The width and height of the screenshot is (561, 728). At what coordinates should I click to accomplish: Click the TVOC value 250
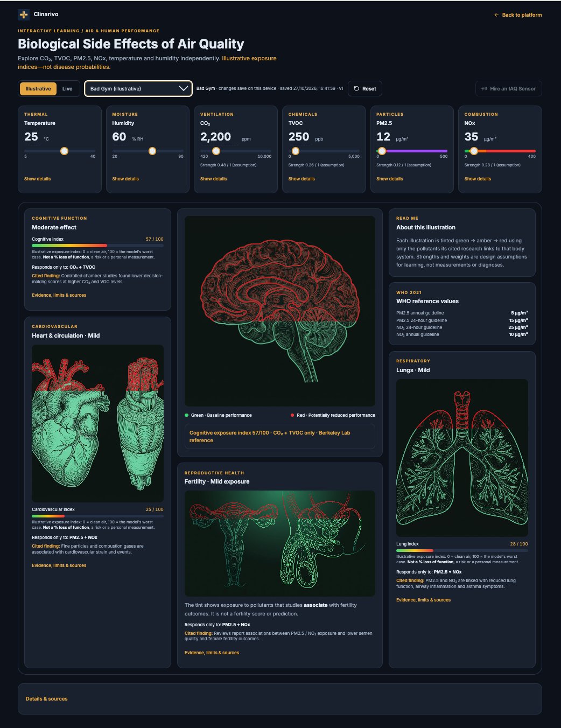tap(299, 137)
